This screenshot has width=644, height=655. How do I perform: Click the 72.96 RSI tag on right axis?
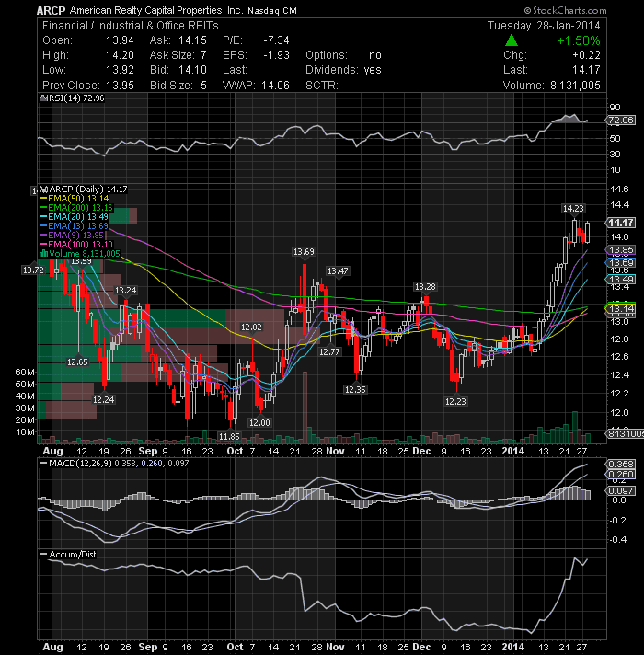(621, 121)
